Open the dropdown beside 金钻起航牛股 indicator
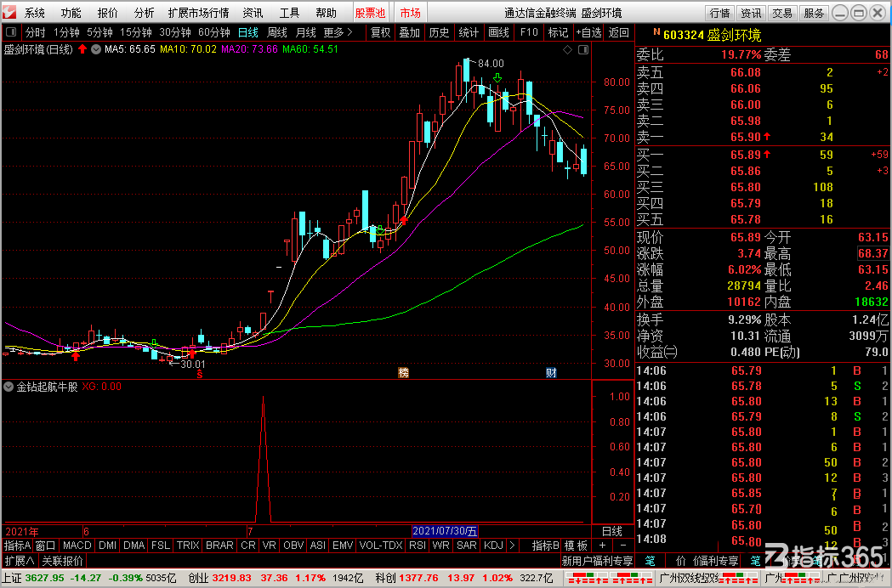892x588 pixels. click(x=9, y=387)
